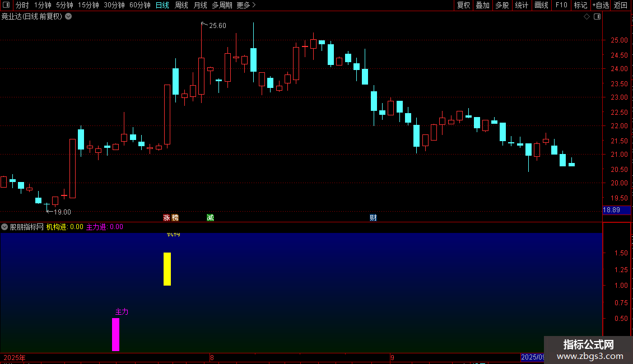The height and width of the screenshot is (364, 633).
Task: Click the 22.00 price axis label
Action: click(619, 126)
